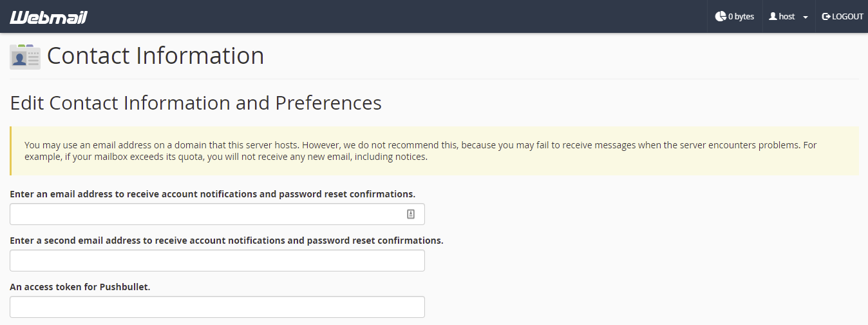Screen dimensions: 868x325
Task: Select the LOGOUT link
Action: click(x=842, y=17)
